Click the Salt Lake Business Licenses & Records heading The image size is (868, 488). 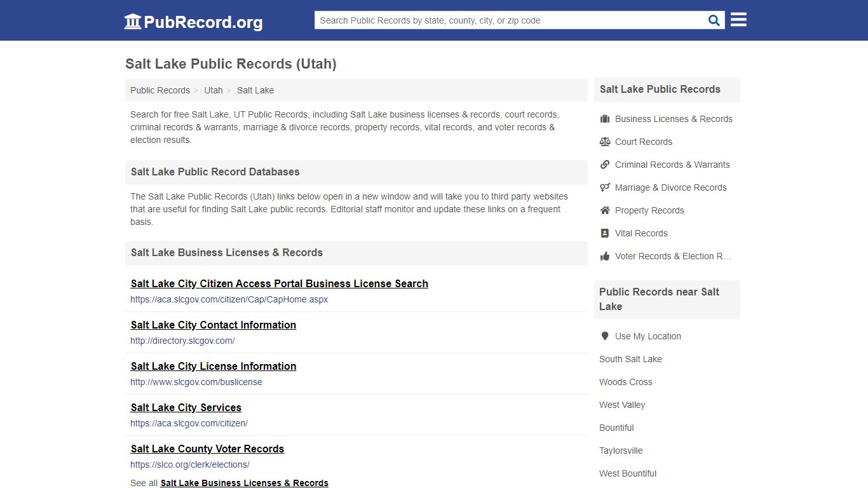click(x=227, y=252)
